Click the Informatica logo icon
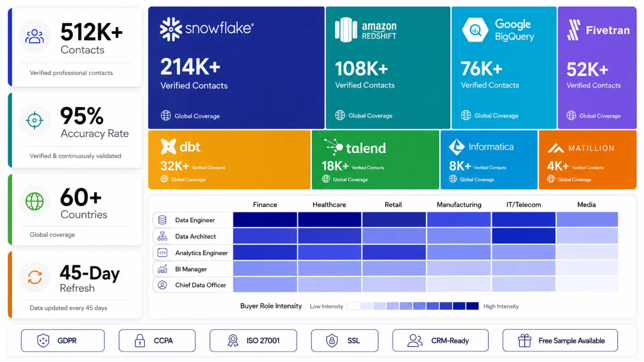644x362 pixels. click(457, 147)
